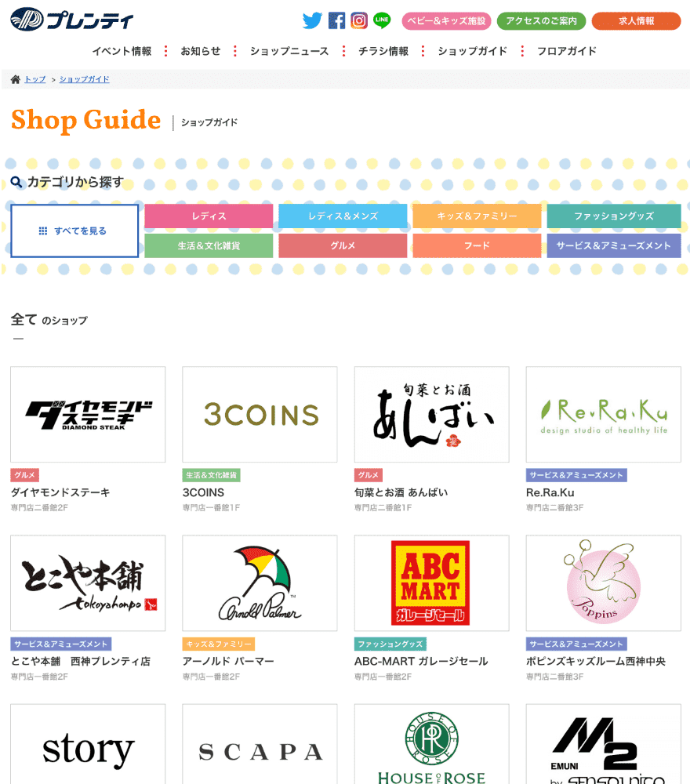Open イベント情報 in navigation menu
The width and height of the screenshot is (690, 784).
point(122,51)
